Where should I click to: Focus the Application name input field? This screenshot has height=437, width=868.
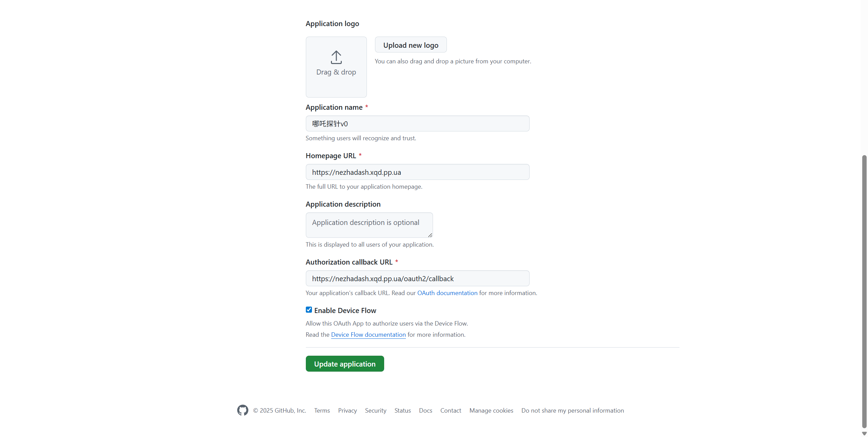[x=417, y=124]
